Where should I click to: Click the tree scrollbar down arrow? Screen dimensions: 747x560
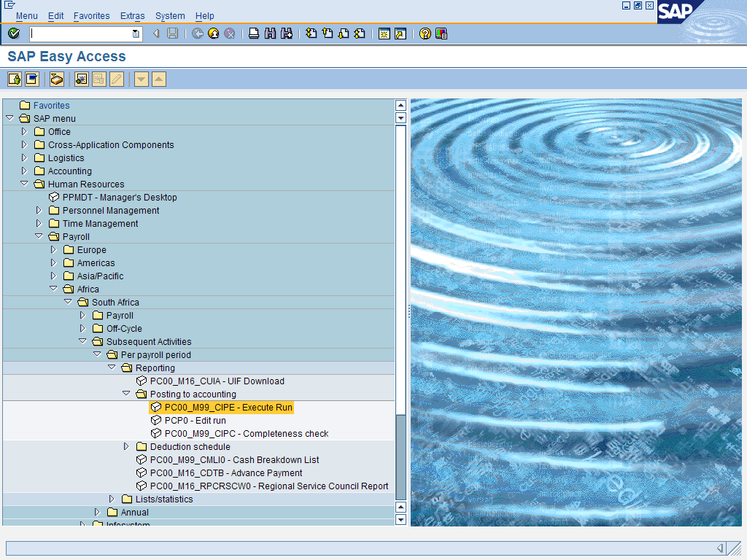400,520
